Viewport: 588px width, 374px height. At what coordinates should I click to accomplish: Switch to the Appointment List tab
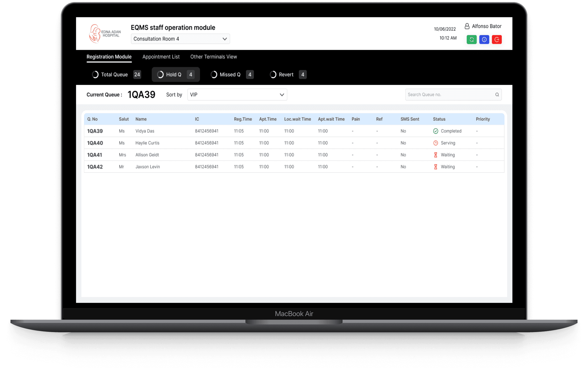pos(161,57)
